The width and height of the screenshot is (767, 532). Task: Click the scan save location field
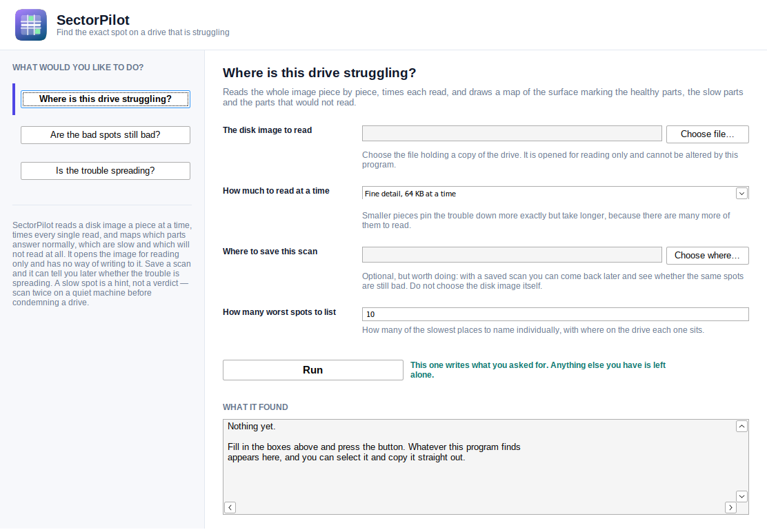512,254
